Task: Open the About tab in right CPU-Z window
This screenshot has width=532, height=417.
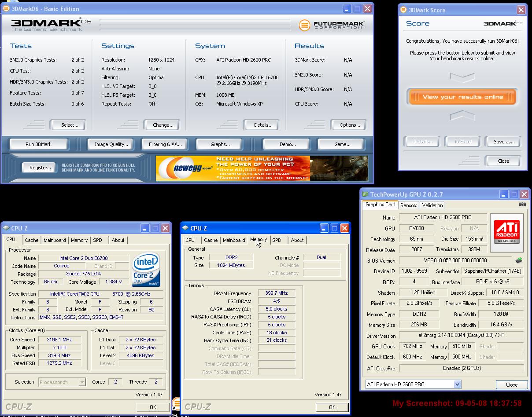Action: 297,240
